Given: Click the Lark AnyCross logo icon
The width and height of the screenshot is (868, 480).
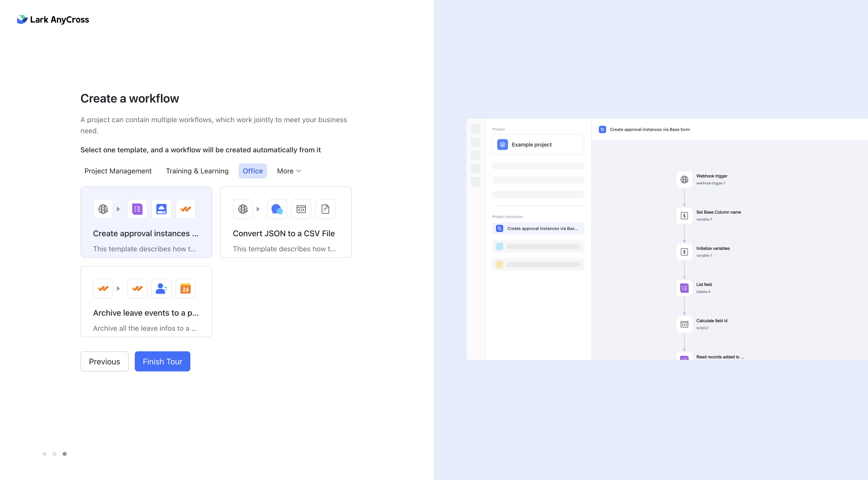Looking at the screenshot, I should [x=22, y=19].
